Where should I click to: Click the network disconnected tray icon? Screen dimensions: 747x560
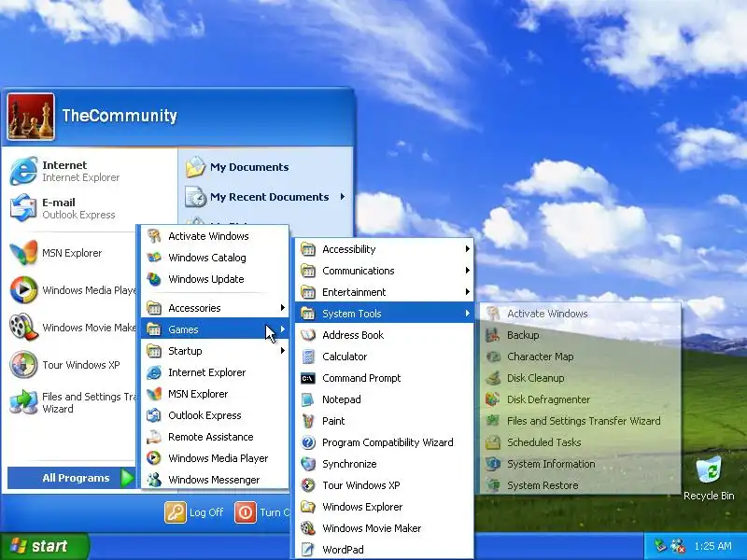click(679, 546)
